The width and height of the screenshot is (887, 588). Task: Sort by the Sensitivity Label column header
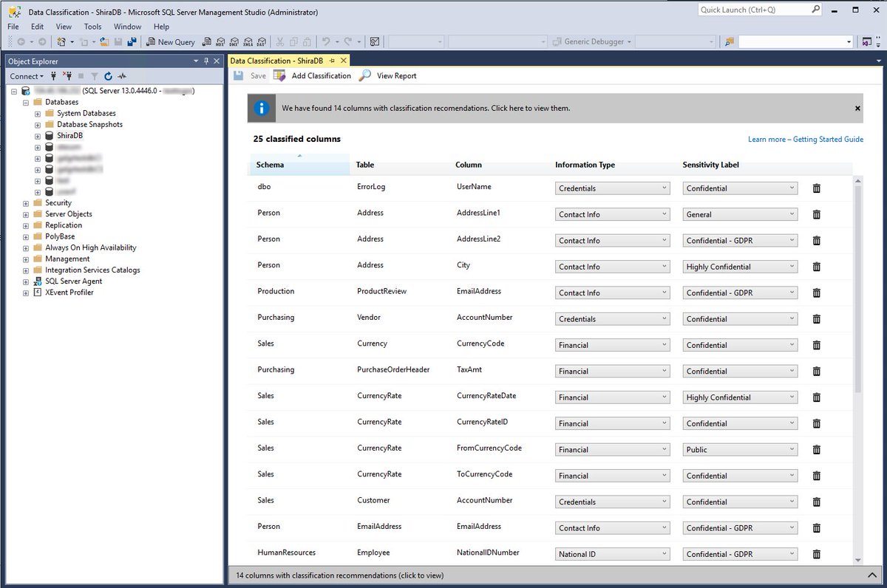pyautogui.click(x=710, y=165)
